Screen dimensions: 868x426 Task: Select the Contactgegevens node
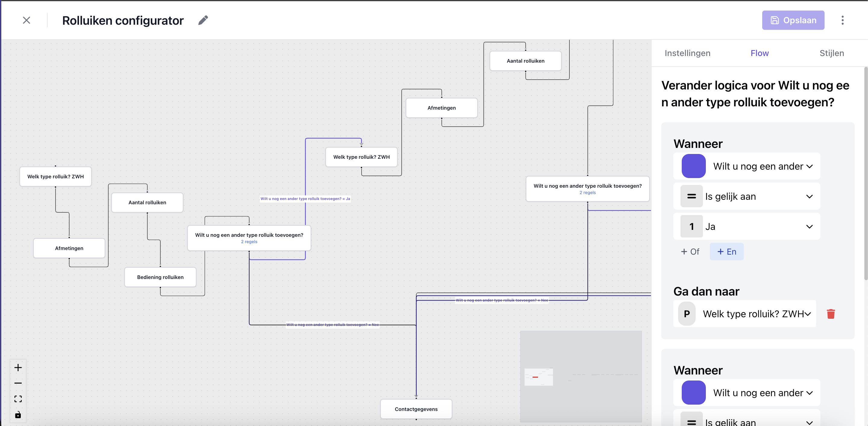point(416,409)
